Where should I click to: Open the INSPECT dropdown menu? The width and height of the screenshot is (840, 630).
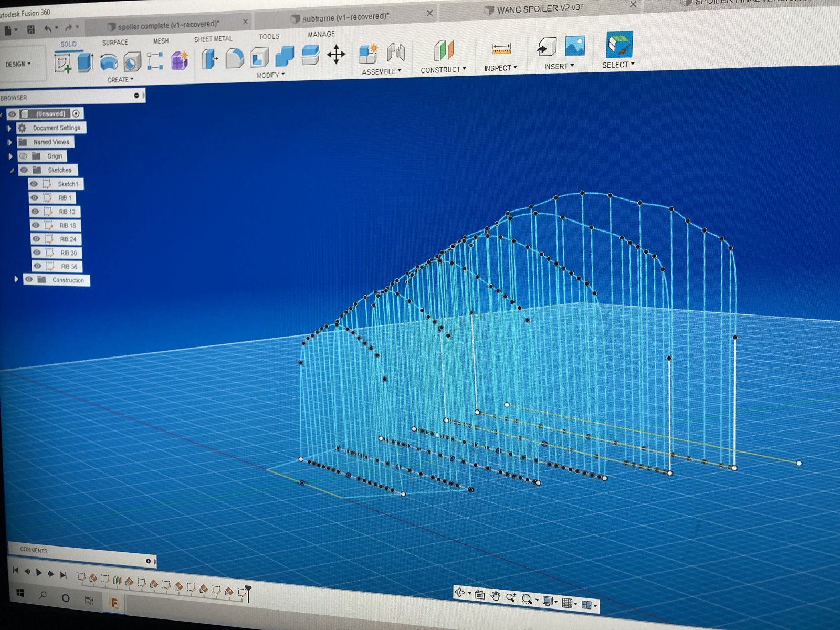pos(500,68)
